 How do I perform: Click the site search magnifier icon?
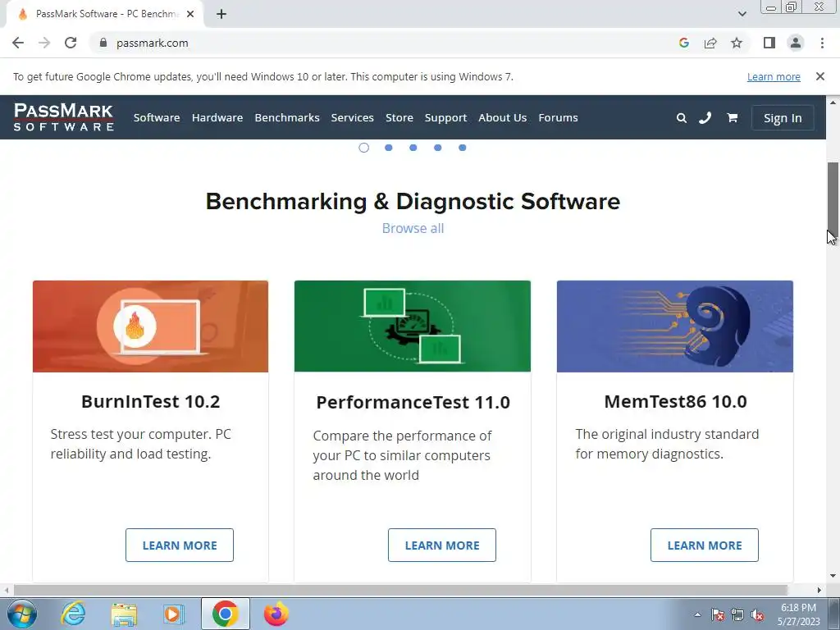click(682, 118)
